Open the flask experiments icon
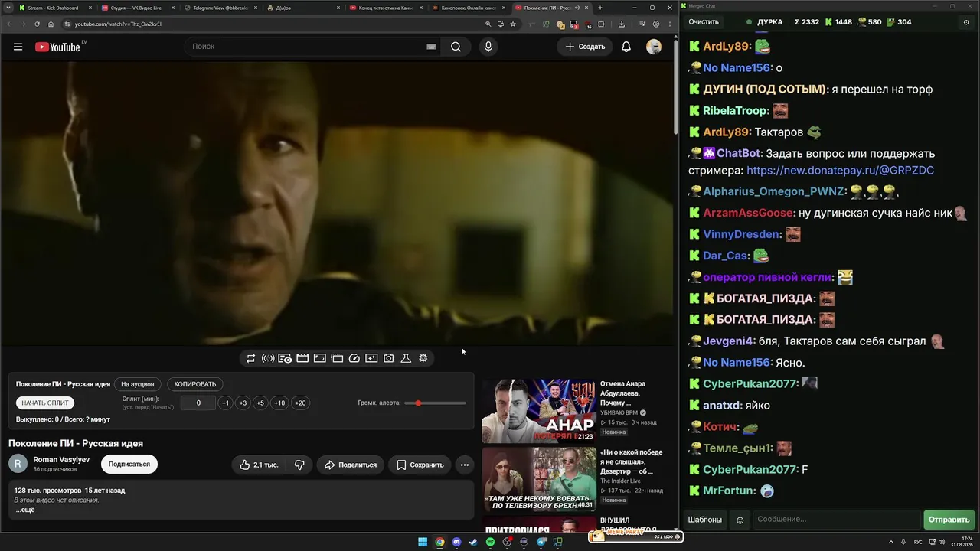 [406, 358]
